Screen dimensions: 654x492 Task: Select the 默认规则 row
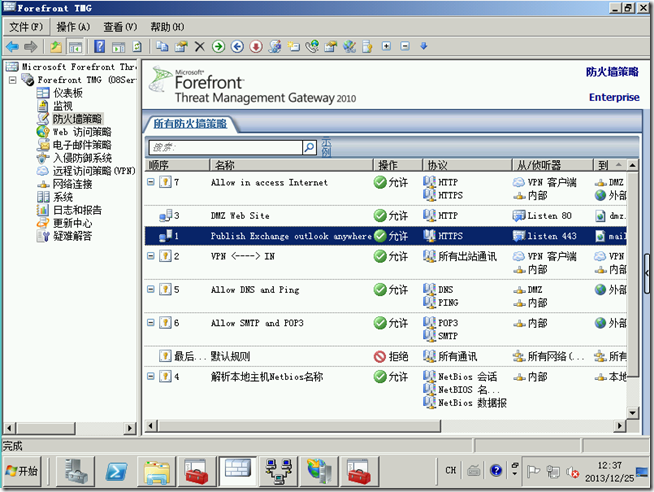[386, 356]
